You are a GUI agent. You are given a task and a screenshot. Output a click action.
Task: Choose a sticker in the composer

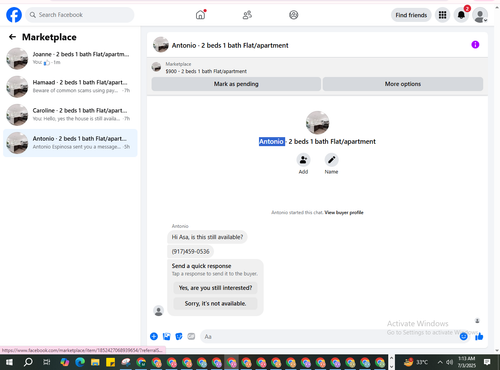point(179,336)
